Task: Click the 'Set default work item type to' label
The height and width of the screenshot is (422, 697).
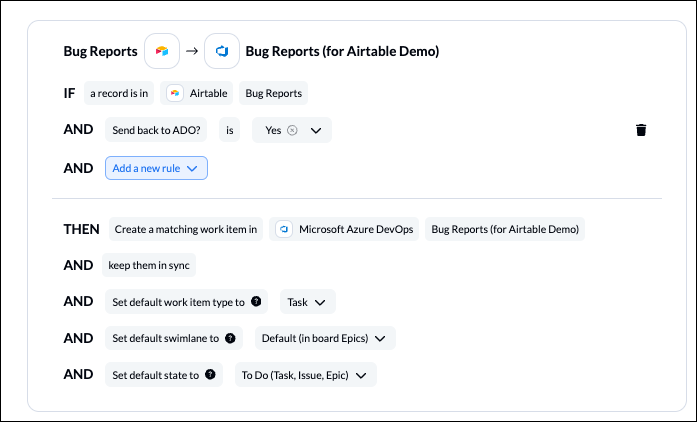Action: pos(178,302)
